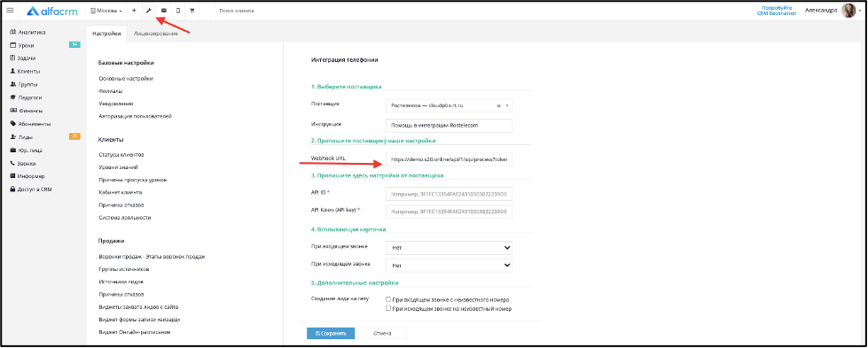This screenshot has width=868, height=348.
Task: Click Помощь в интеграции Rostelecom instruction
Action: point(449,126)
